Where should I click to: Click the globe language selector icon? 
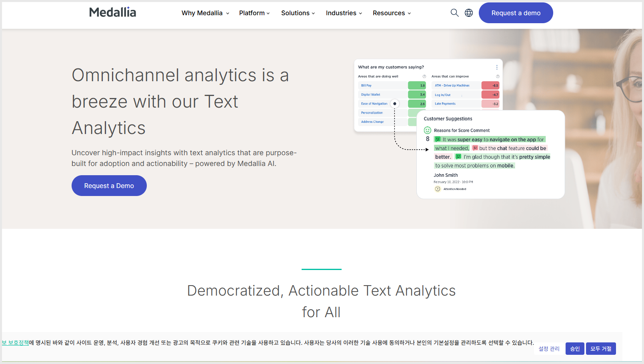pyautogui.click(x=468, y=12)
